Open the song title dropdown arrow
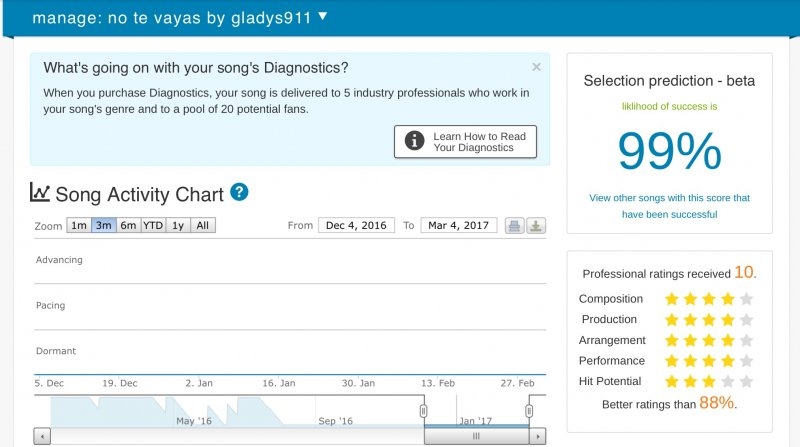This screenshot has width=800, height=447. [322, 17]
